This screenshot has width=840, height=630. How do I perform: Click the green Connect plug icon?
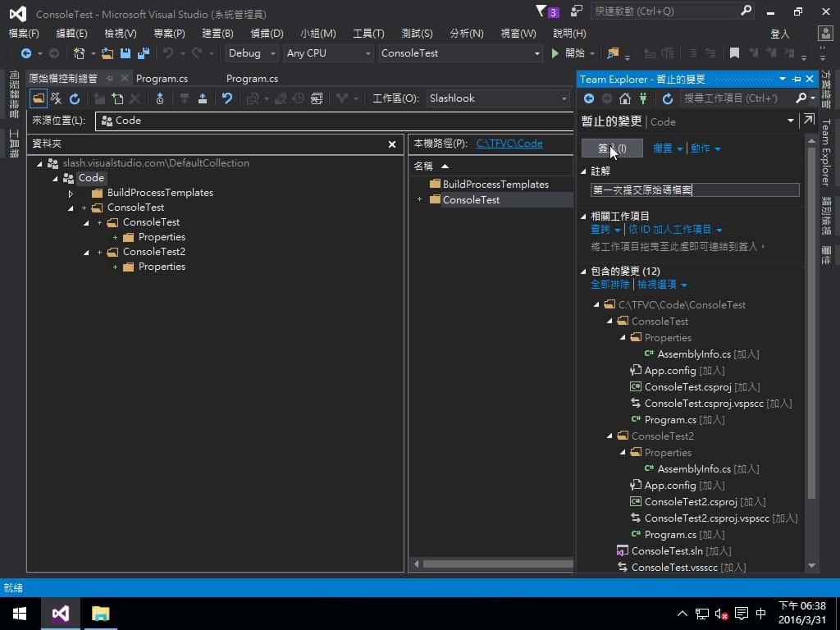(x=643, y=98)
